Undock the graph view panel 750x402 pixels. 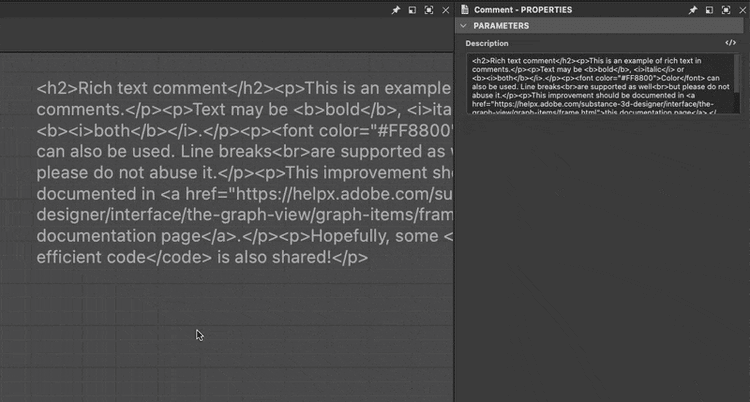412,10
